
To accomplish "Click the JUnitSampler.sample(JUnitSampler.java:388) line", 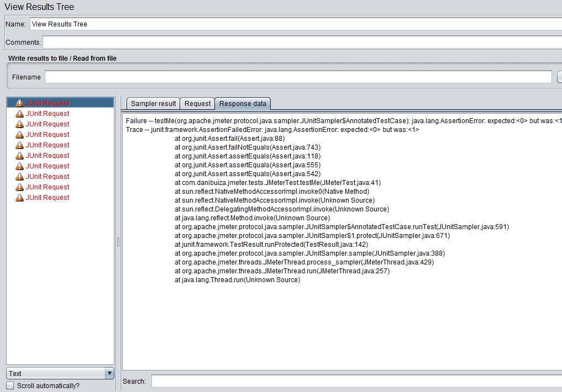I will point(309,253).
